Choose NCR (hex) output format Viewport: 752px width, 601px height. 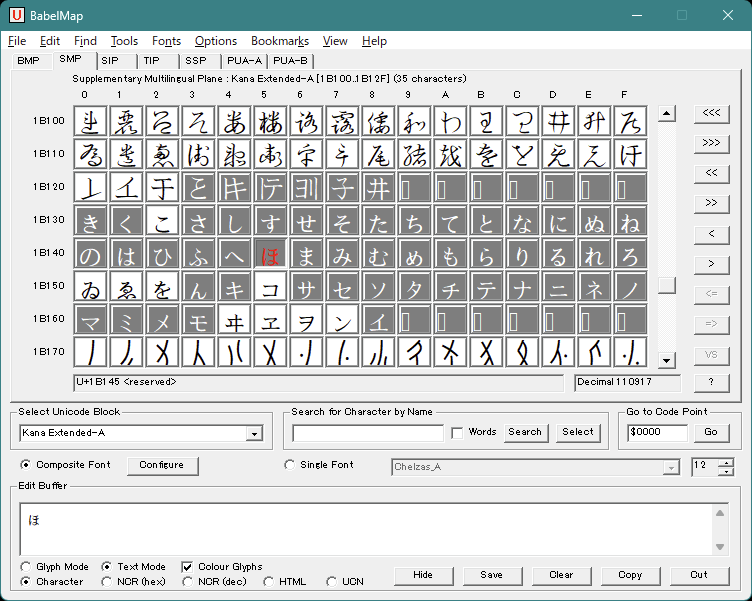coord(106,582)
